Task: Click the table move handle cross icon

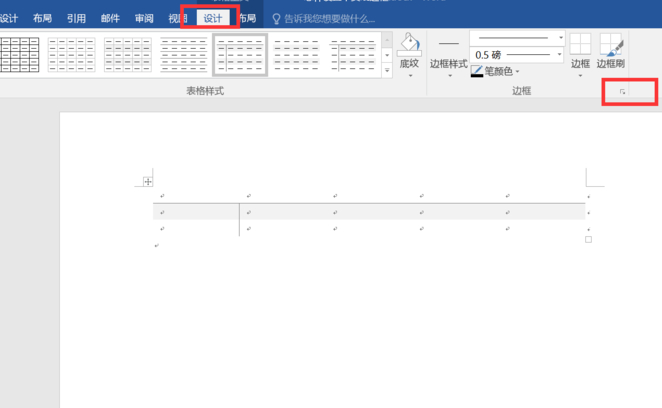Action: pyautogui.click(x=147, y=181)
